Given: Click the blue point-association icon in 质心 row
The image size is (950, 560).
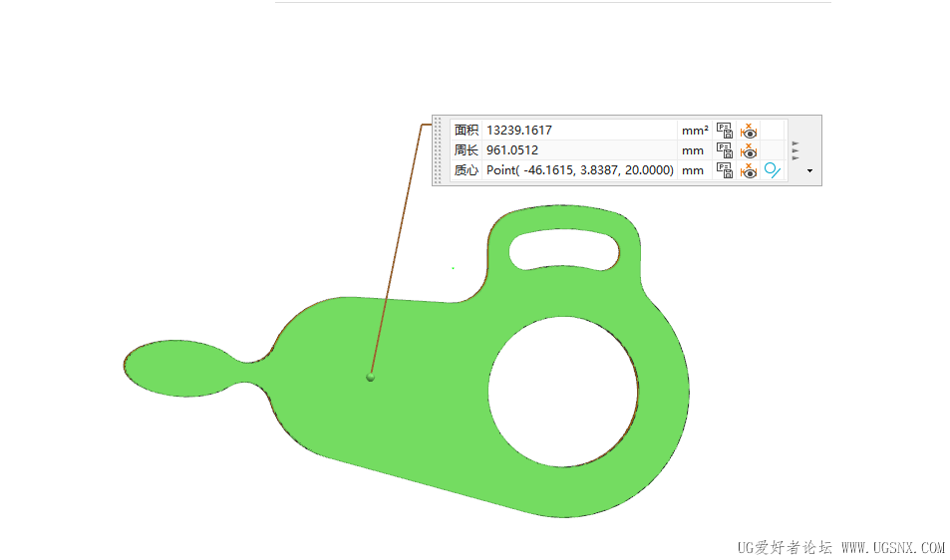Looking at the screenshot, I should click(x=772, y=170).
